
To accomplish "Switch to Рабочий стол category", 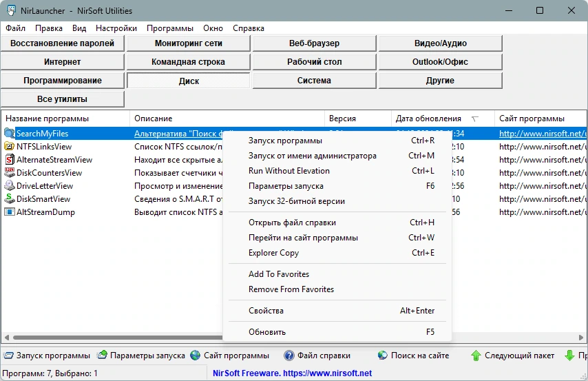I will click(314, 62).
